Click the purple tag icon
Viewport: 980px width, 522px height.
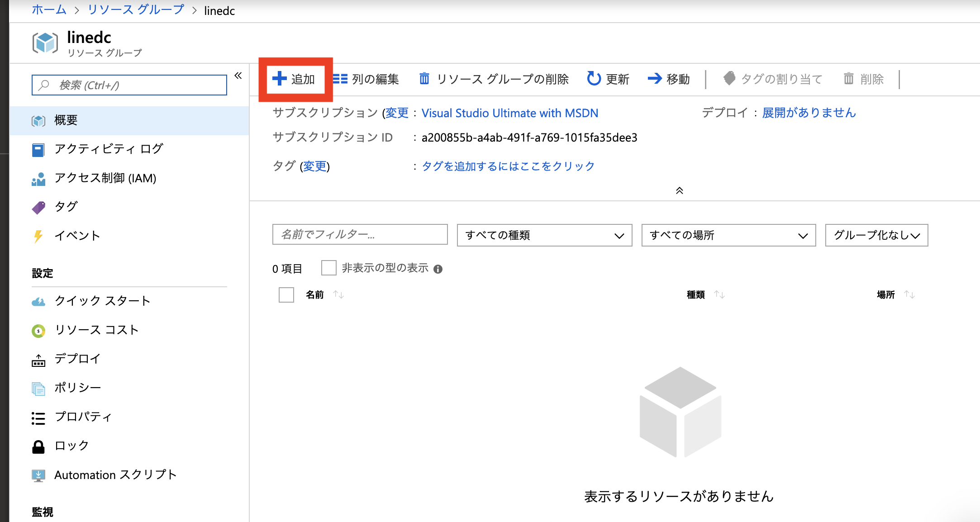coord(38,208)
